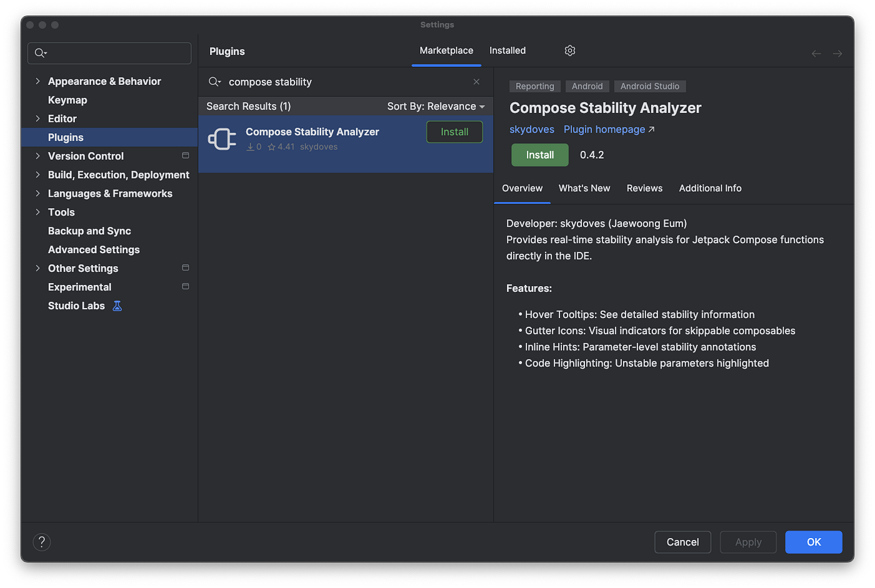This screenshot has height=588, width=875.
Task: Click the Compose Stability Analyzer detail title
Action: 606,108
